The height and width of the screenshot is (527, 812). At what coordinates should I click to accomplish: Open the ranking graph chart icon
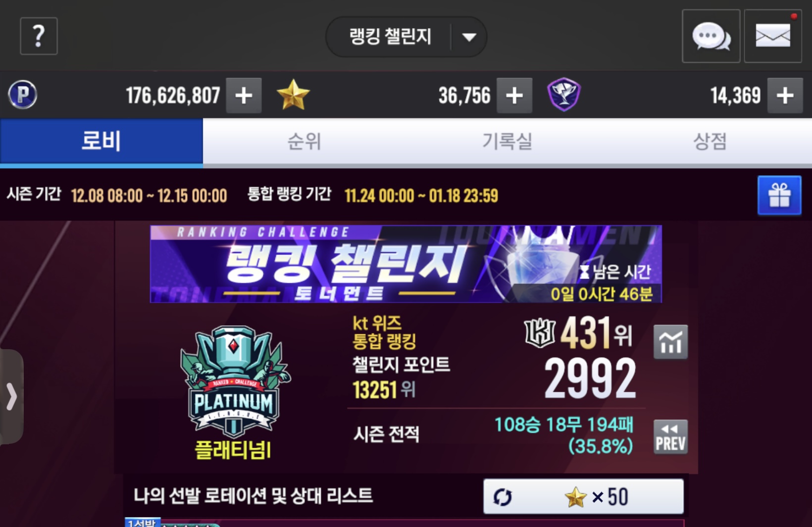click(670, 342)
